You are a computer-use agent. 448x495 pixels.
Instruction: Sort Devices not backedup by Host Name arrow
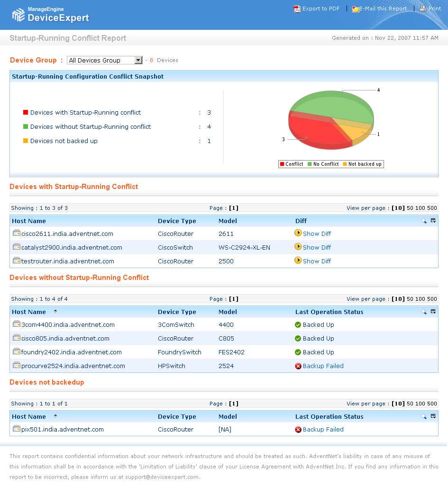coord(55,416)
